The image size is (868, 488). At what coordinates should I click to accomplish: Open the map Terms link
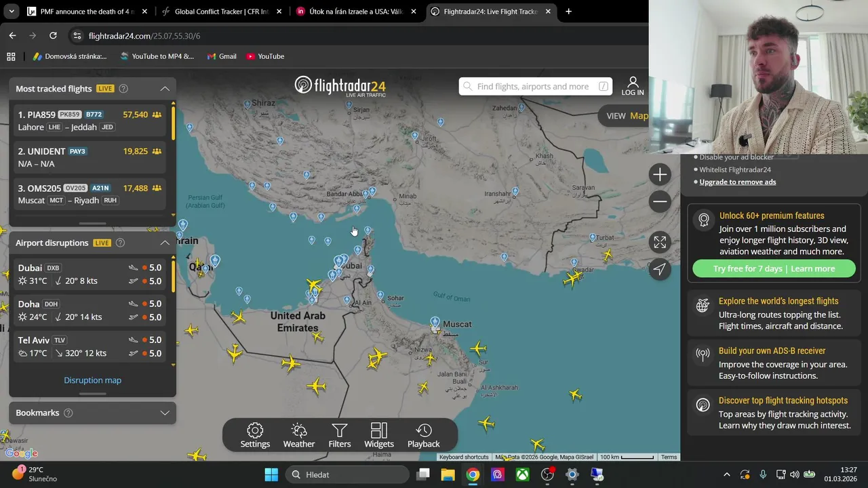coord(669,457)
